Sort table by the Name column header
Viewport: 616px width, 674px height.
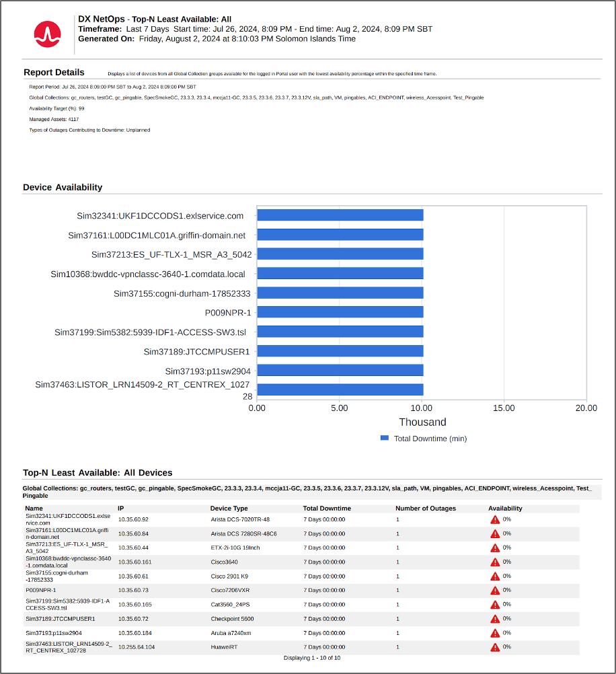click(34, 509)
